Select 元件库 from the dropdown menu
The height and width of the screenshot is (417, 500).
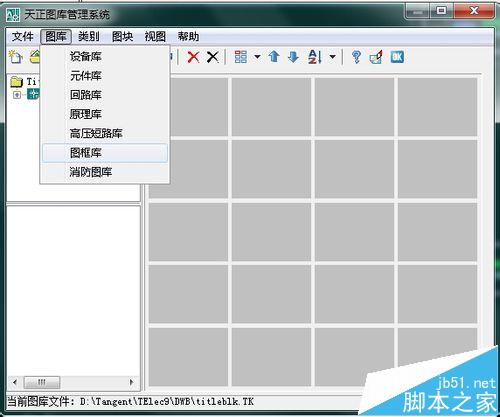[105, 76]
